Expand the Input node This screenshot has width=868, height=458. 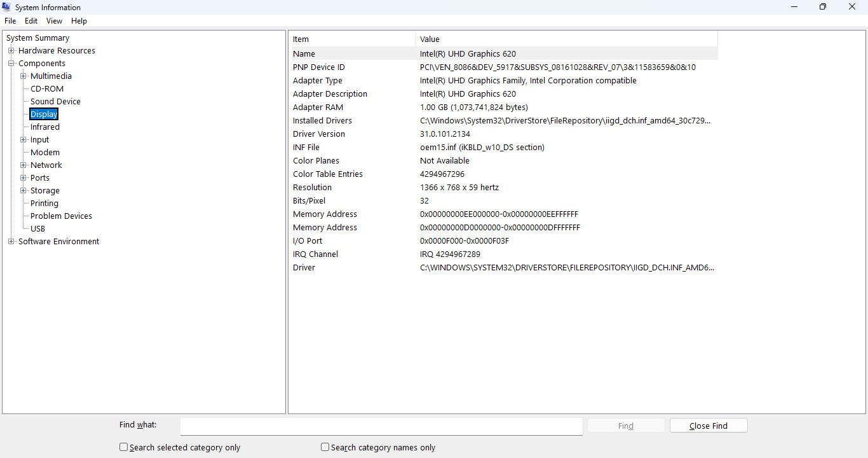click(x=23, y=140)
